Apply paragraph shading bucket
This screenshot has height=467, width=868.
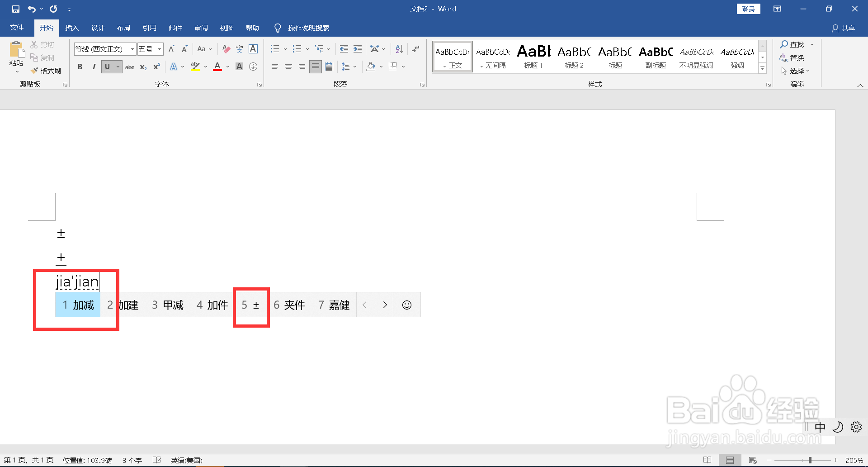pyautogui.click(x=371, y=67)
